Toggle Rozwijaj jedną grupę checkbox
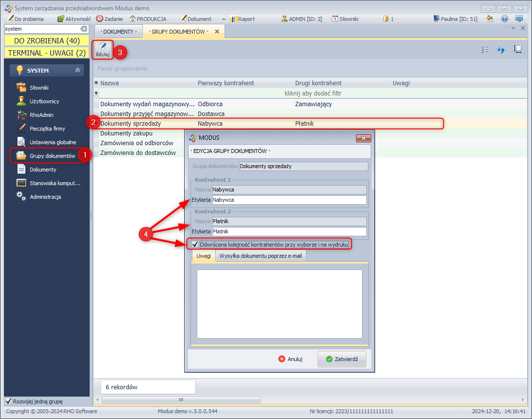 [x=8, y=401]
